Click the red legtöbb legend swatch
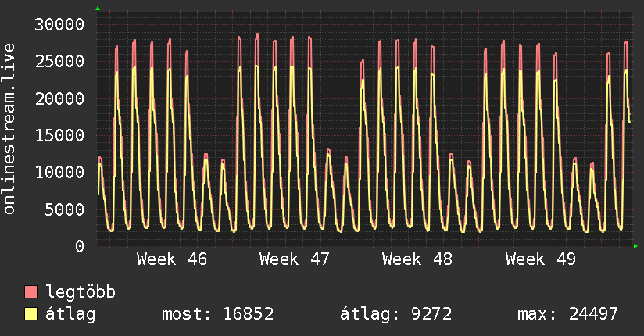This screenshot has height=336, width=644. click(x=30, y=292)
